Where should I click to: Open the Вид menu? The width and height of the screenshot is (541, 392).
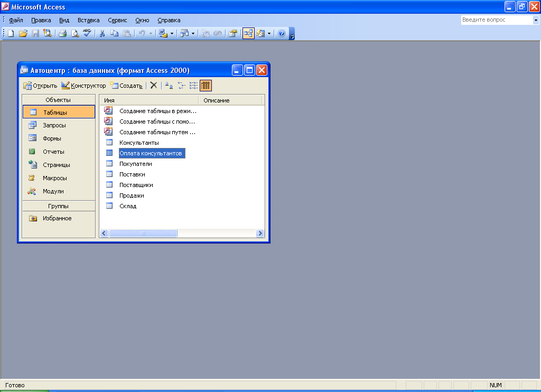(x=64, y=20)
